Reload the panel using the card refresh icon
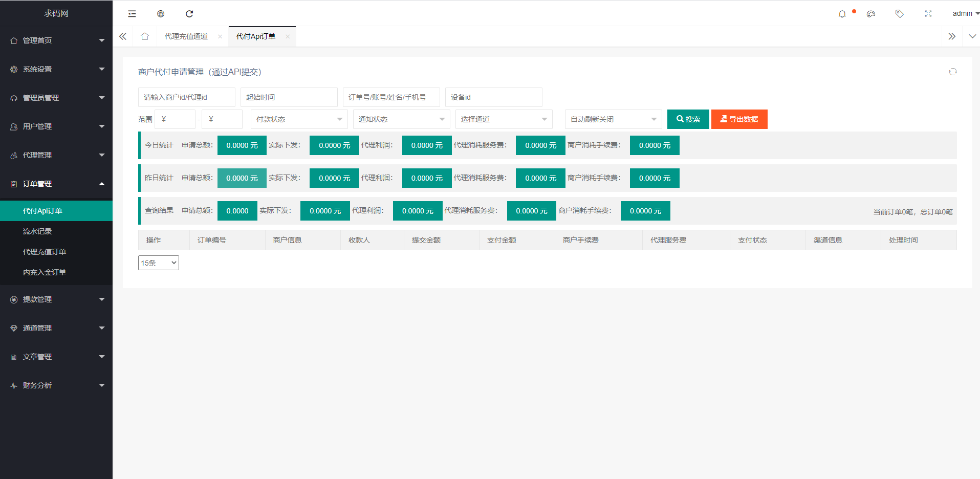 952,72
